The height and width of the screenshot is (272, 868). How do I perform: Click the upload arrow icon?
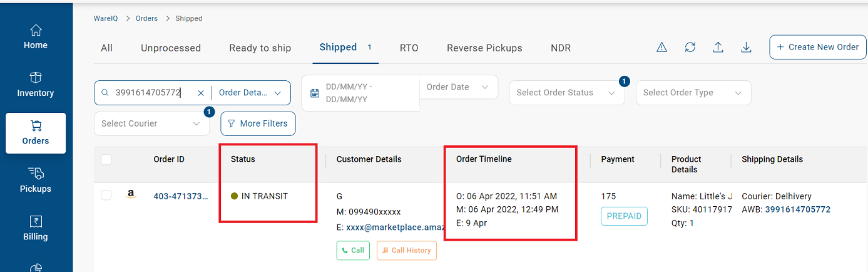pos(718,47)
